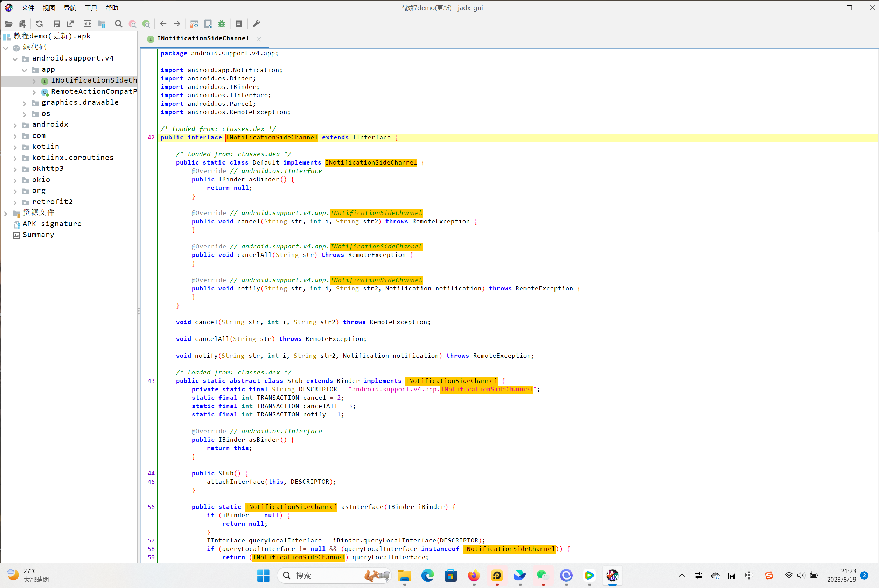Click the taskbar search box
The height and width of the screenshot is (588, 879).
click(335, 576)
